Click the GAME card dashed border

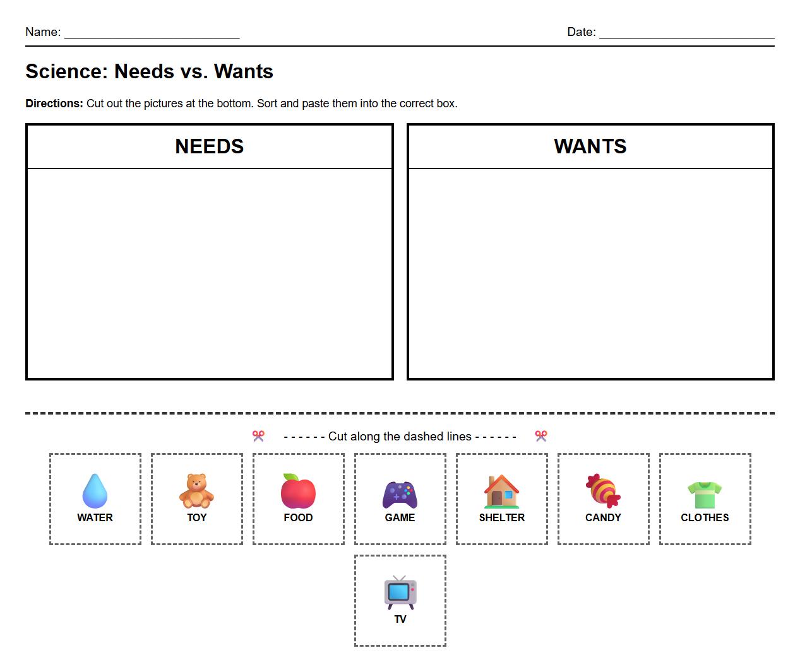[400, 453]
